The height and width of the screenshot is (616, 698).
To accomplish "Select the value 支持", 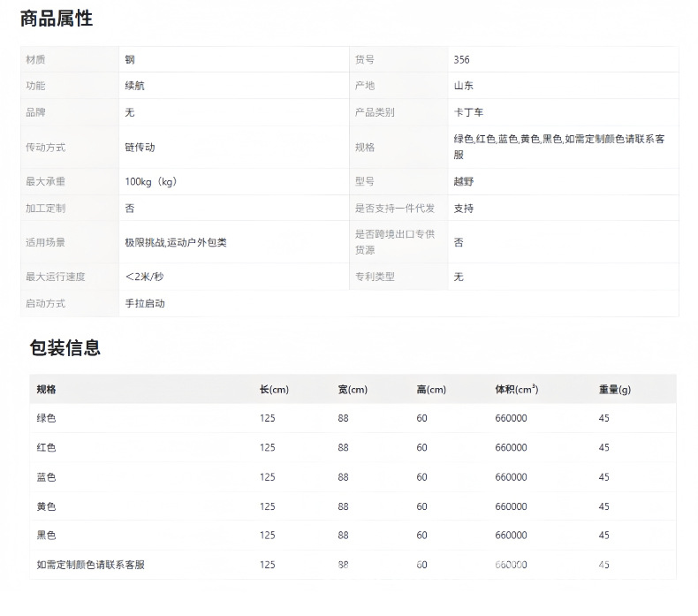I will click(463, 208).
